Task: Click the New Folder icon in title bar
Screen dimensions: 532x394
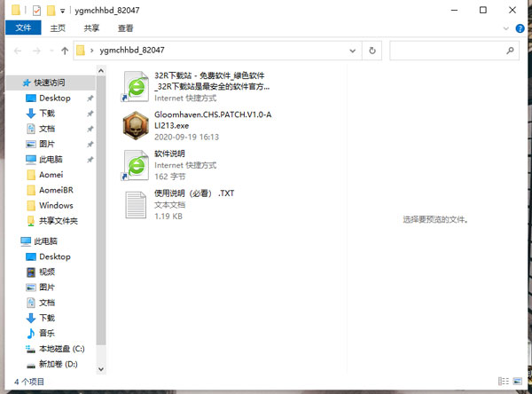Action: [x=51, y=11]
